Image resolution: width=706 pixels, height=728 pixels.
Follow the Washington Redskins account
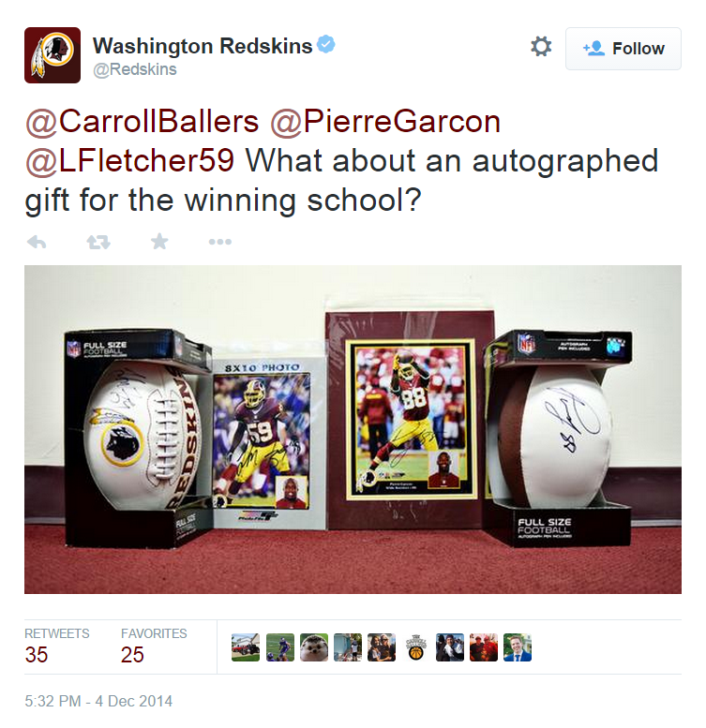click(x=623, y=49)
